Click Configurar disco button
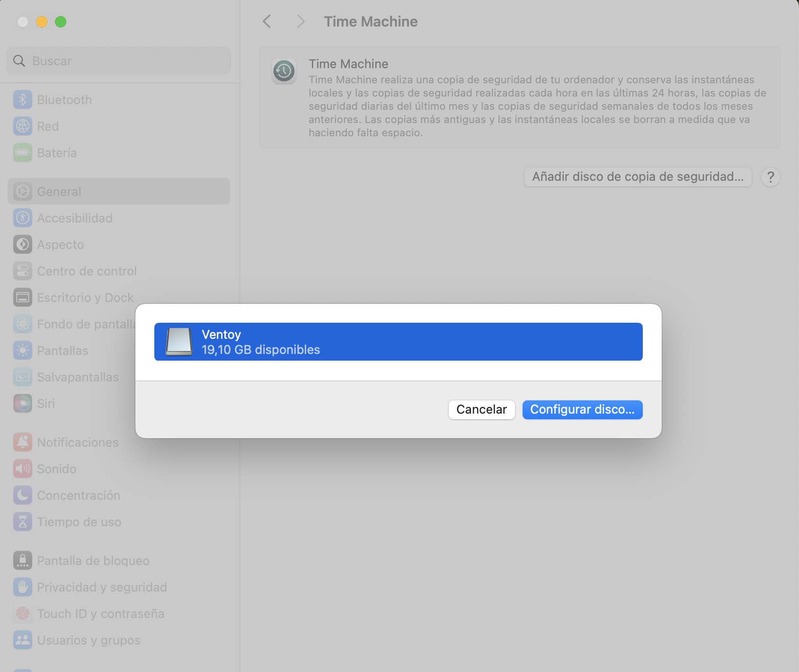The image size is (799, 672). tap(582, 410)
